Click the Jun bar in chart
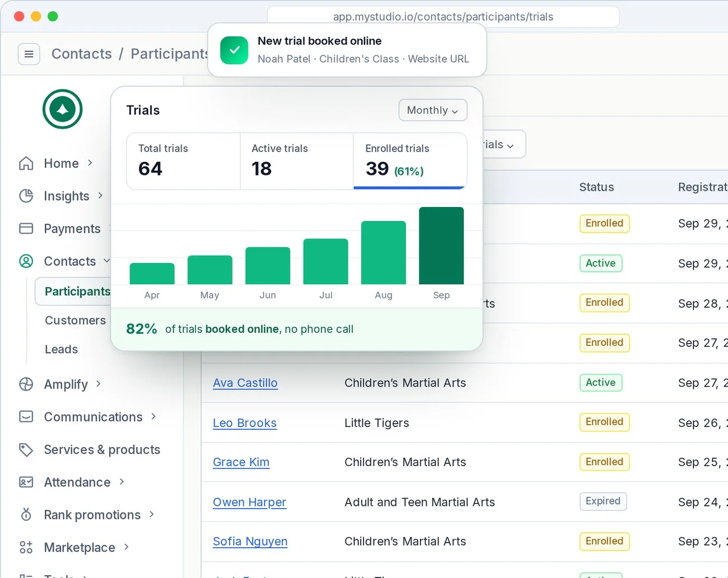The width and height of the screenshot is (728, 578). click(x=268, y=266)
